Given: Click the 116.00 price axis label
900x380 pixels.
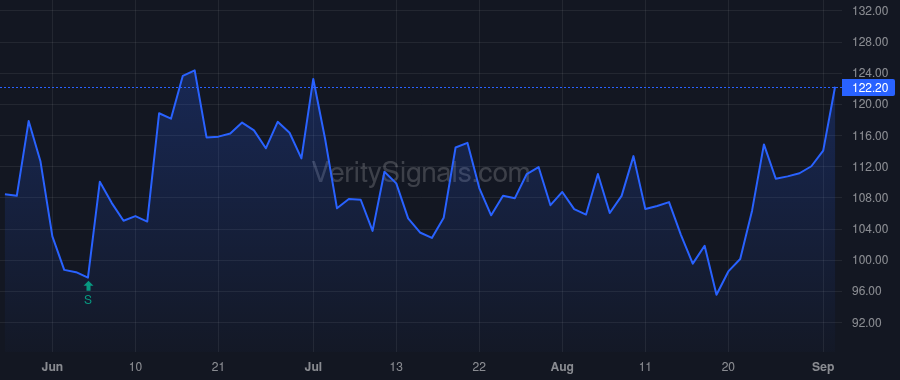Looking at the screenshot, I should click(870, 135).
